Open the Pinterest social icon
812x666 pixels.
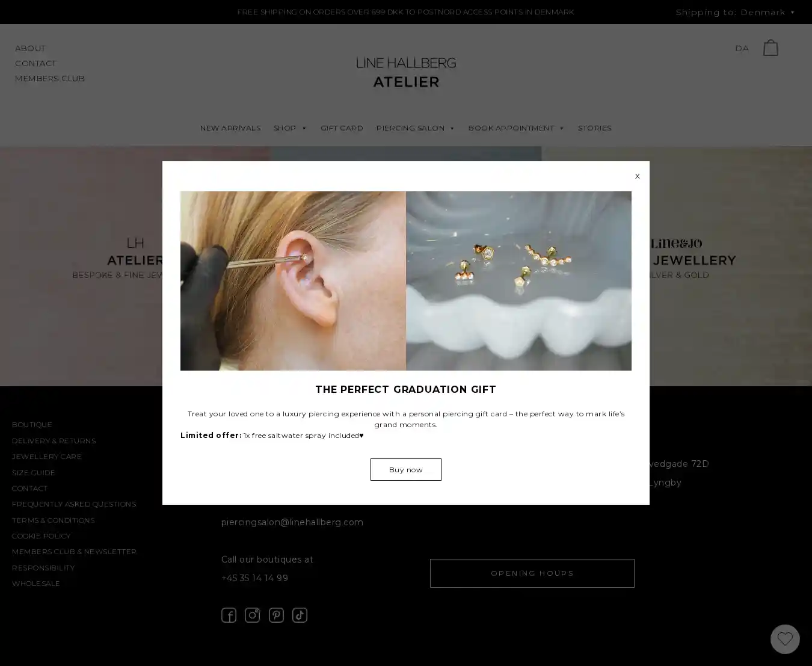click(276, 615)
